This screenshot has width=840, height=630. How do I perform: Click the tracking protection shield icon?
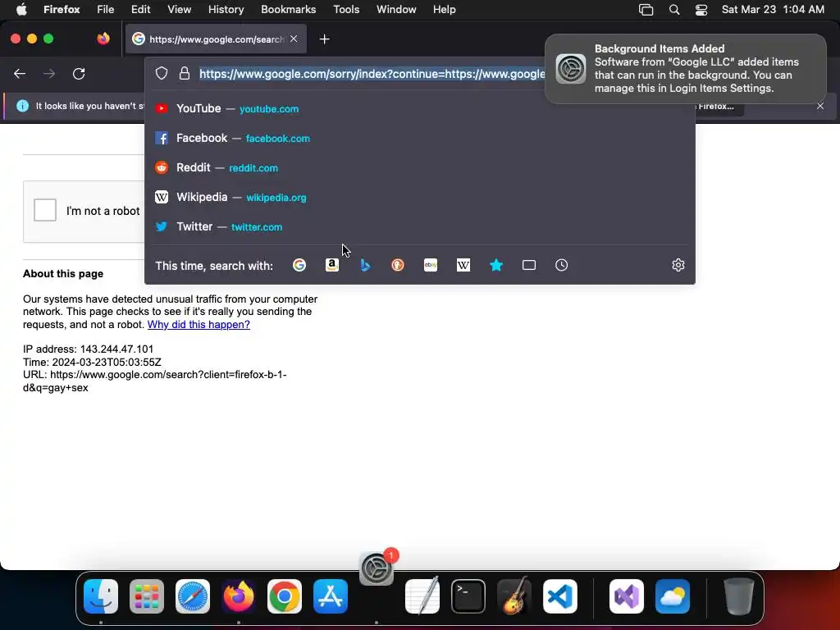162,73
